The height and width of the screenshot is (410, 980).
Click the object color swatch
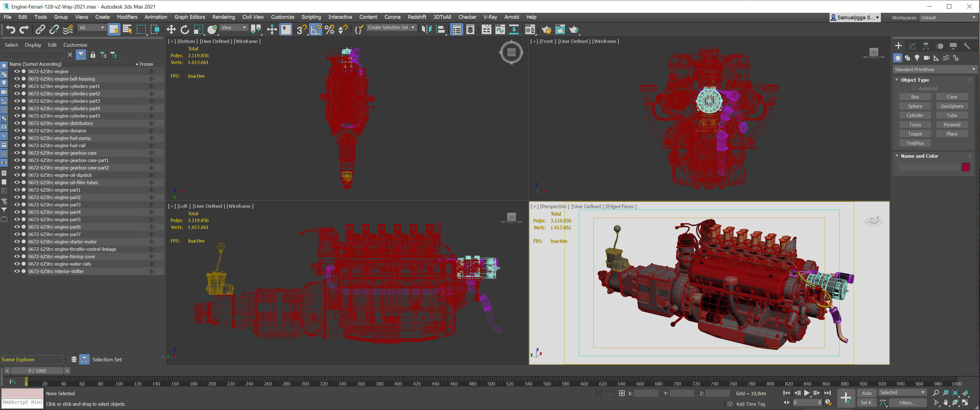point(965,167)
